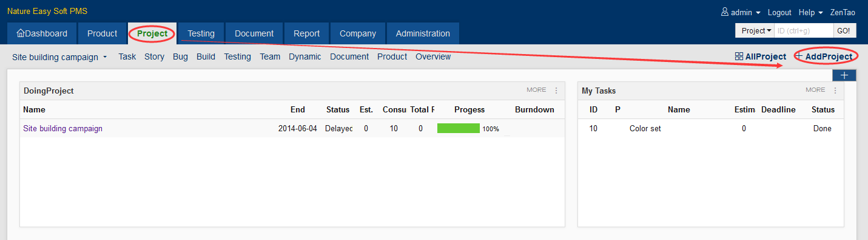Viewport: 868px width, 240px height.
Task: Click the Logout link
Action: (x=779, y=12)
